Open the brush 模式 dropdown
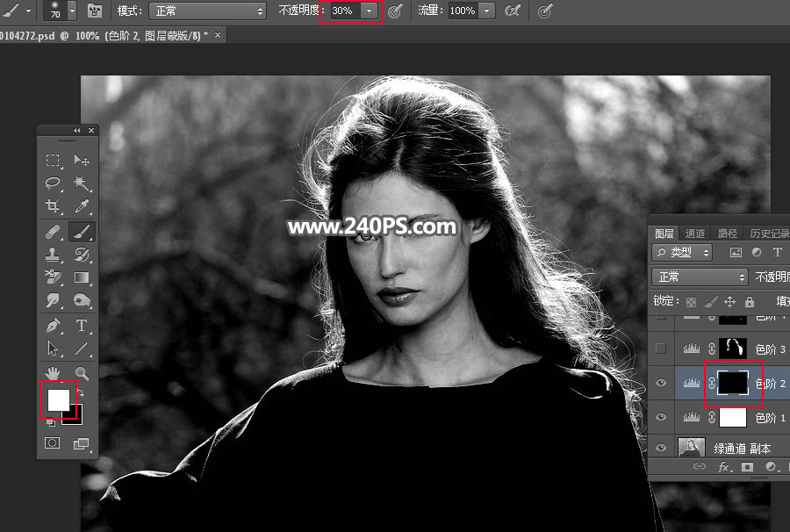Viewport: 790px width, 532px height. click(207, 11)
